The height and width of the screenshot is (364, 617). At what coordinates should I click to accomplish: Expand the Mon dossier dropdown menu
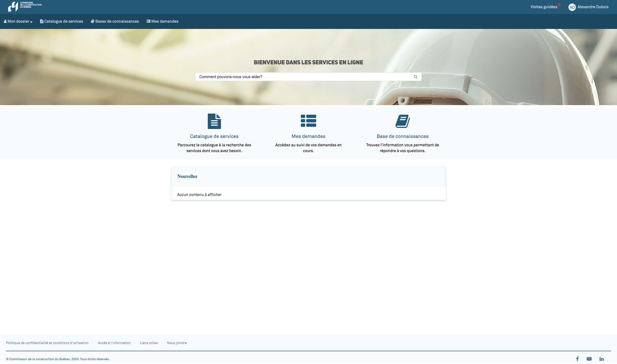[18, 22]
